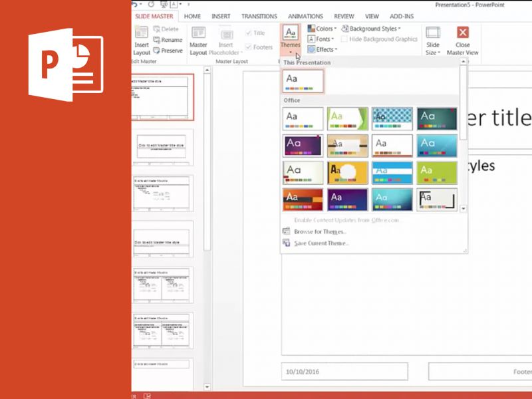Open the Effects options
The image size is (532, 399).
coord(323,49)
